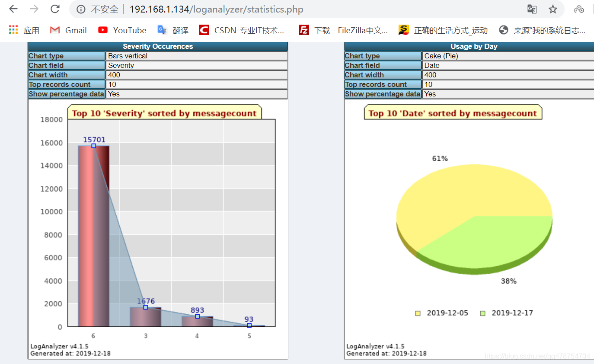Click the 1676 bar data point marker

point(145,307)
